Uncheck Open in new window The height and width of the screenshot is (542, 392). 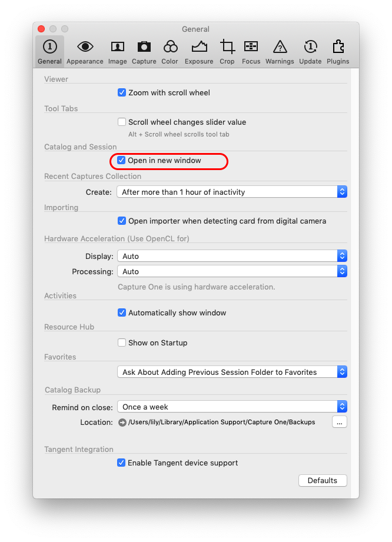[x=121, y=161]
